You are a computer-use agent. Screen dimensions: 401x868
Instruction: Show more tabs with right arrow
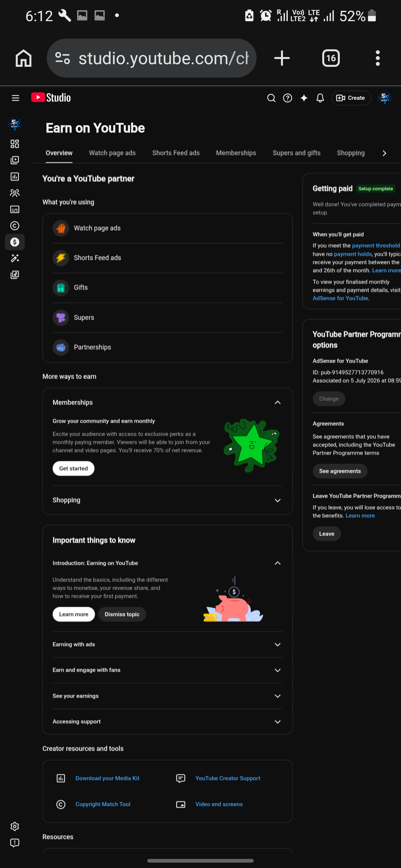[x=384, y=153]
